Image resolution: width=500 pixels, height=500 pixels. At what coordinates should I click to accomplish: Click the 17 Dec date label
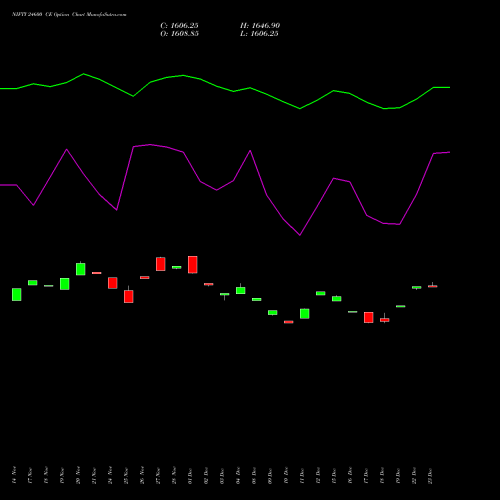coord(366,475)
